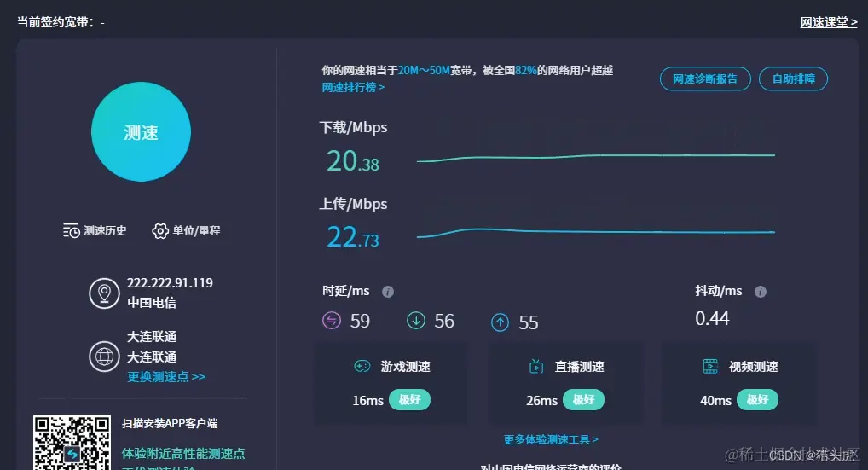Click 扫描安装APP客户端 text
This screenshot has height=470, width=868.
(x=170, y=423)
